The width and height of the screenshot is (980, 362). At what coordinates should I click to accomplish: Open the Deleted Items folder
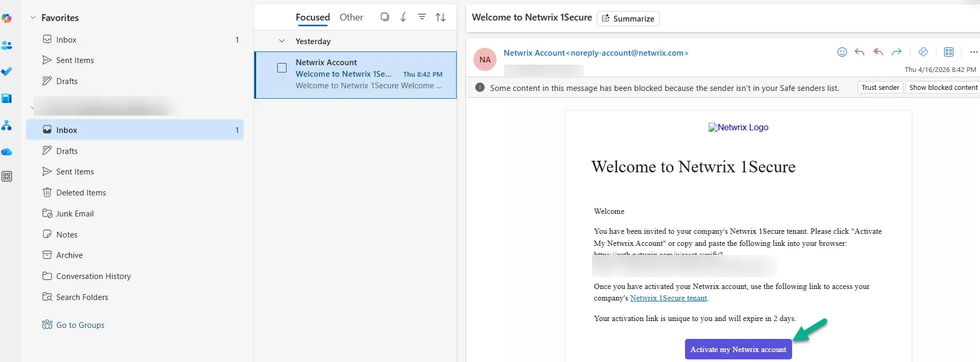[135, 192]
